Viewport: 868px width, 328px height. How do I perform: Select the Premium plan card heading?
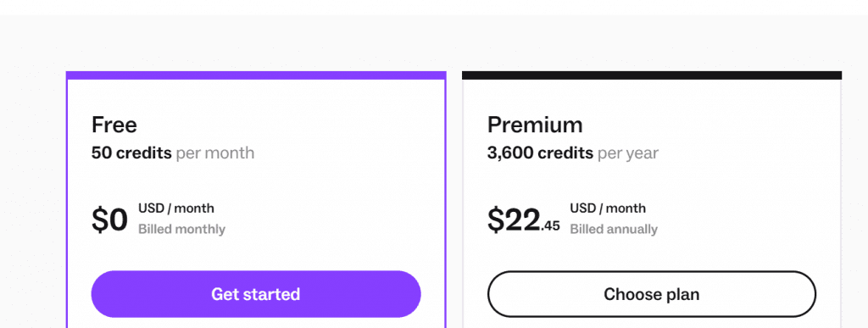535,125
